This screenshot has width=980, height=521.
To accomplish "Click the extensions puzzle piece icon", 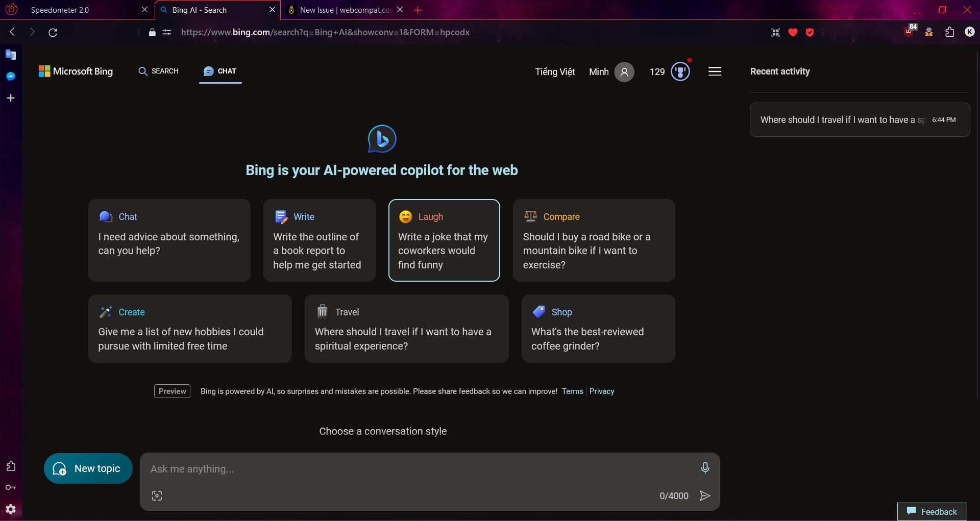I will tap(949, 32).
